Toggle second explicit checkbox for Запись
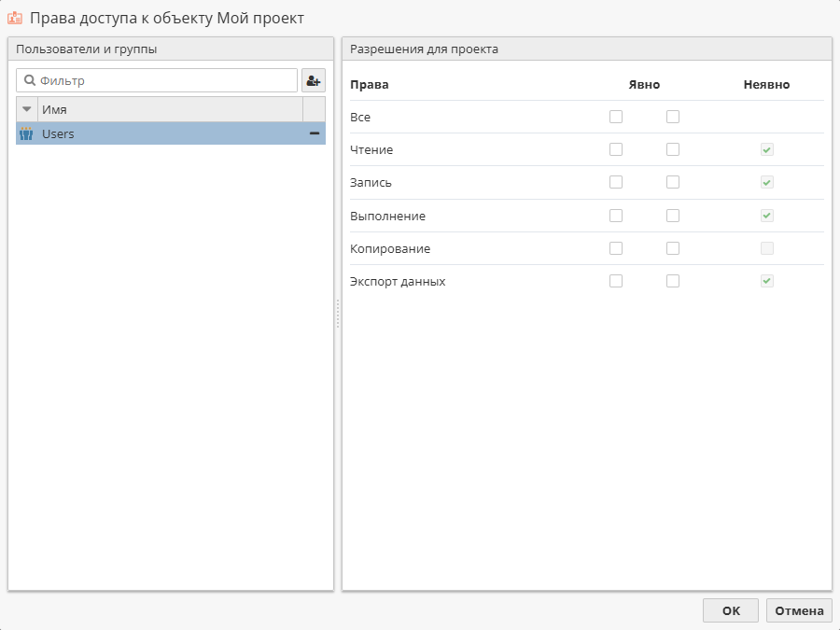Viewport: 840px width, 630px height. point(673,182)
